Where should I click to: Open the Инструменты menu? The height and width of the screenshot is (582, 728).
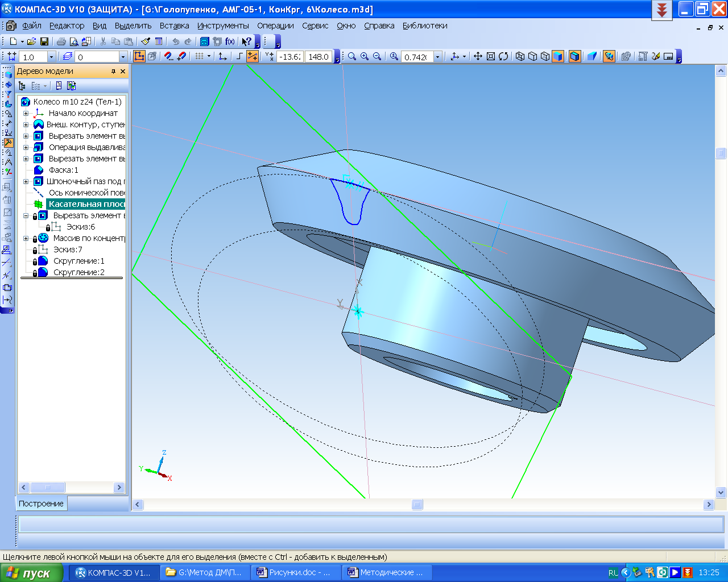223,26
